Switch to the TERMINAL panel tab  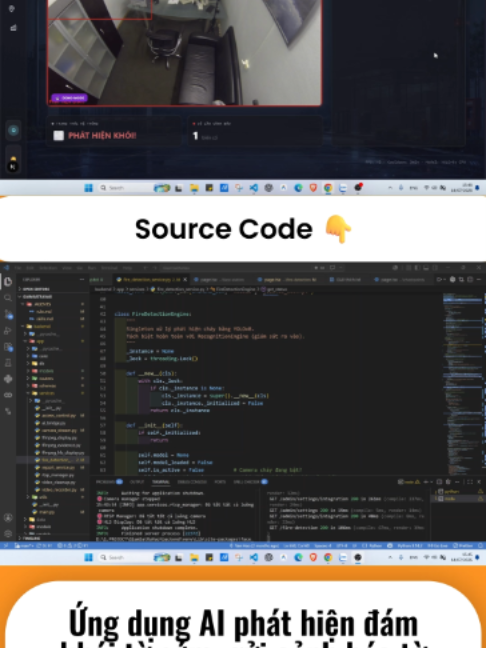[x=161, y=482]
